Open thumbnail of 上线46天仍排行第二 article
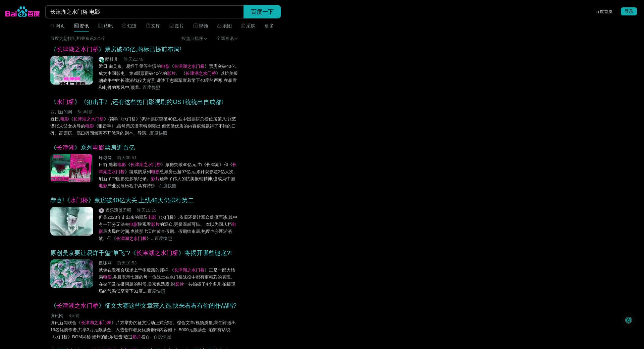This screenshot has height=349, width=644. pyautogui.click(x=72, y=221)
